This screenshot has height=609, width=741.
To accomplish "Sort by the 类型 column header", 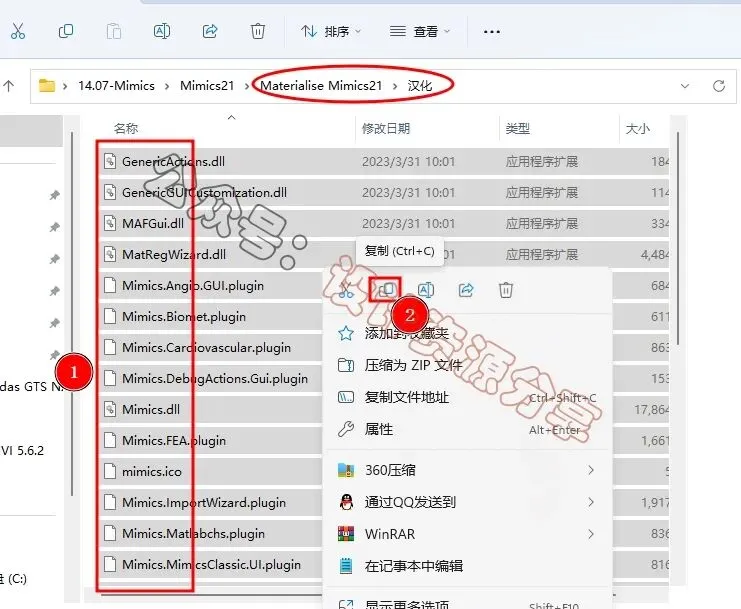I will pyautogui.click(x=517, y=129).
